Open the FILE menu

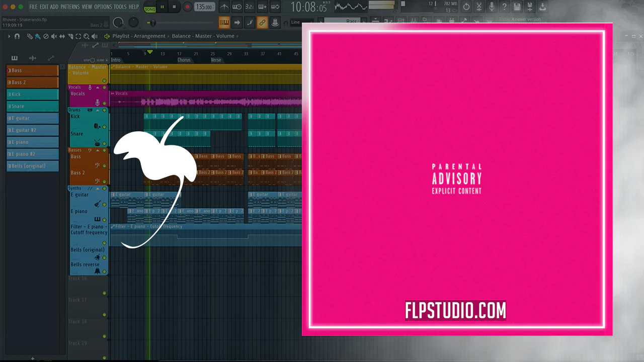[33, 7]
